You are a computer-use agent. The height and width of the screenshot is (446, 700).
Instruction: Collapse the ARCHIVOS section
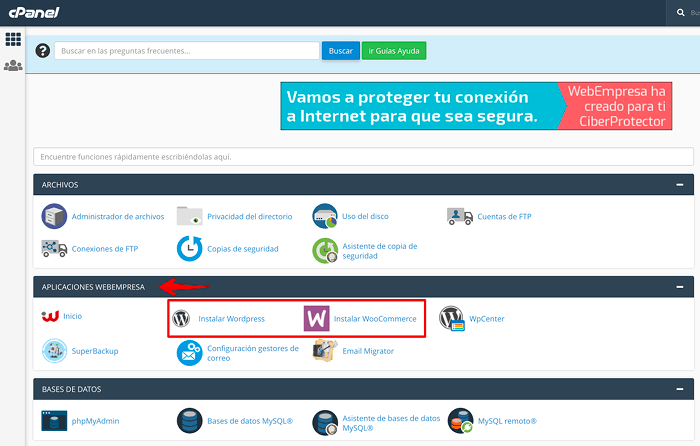(679, 184)
